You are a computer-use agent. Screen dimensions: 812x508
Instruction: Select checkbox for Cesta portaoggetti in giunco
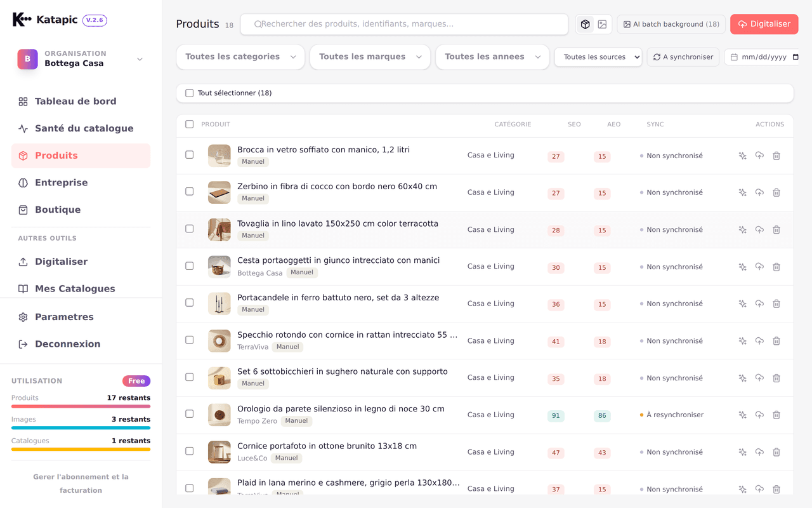click(189, 266)
